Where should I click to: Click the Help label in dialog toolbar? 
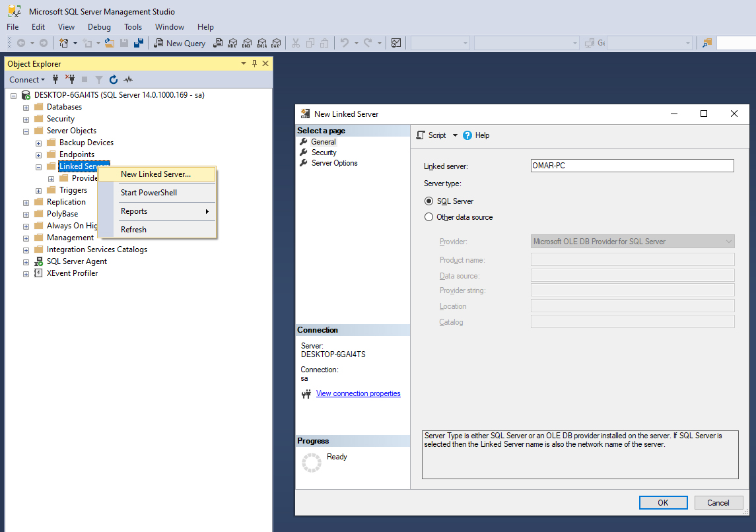[x=482, y=135]
